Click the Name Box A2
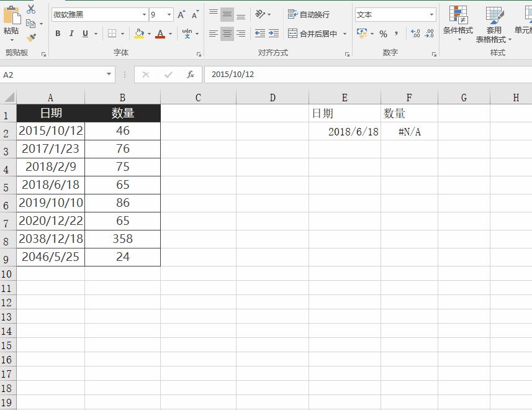 [x=53, y=75]
